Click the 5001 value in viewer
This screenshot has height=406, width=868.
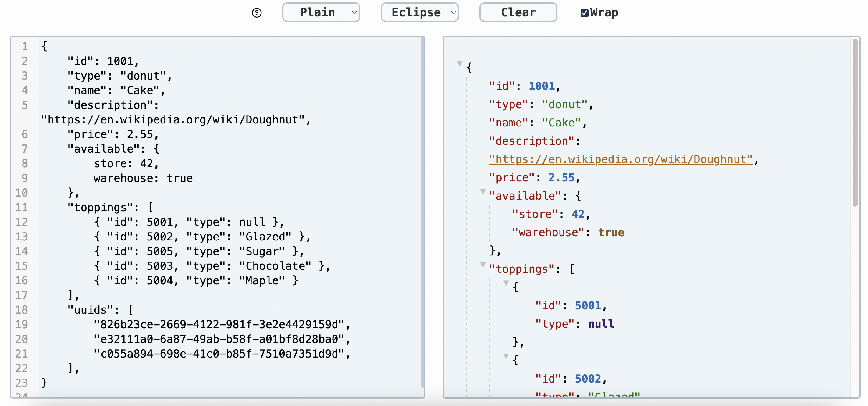coord(588,306)
